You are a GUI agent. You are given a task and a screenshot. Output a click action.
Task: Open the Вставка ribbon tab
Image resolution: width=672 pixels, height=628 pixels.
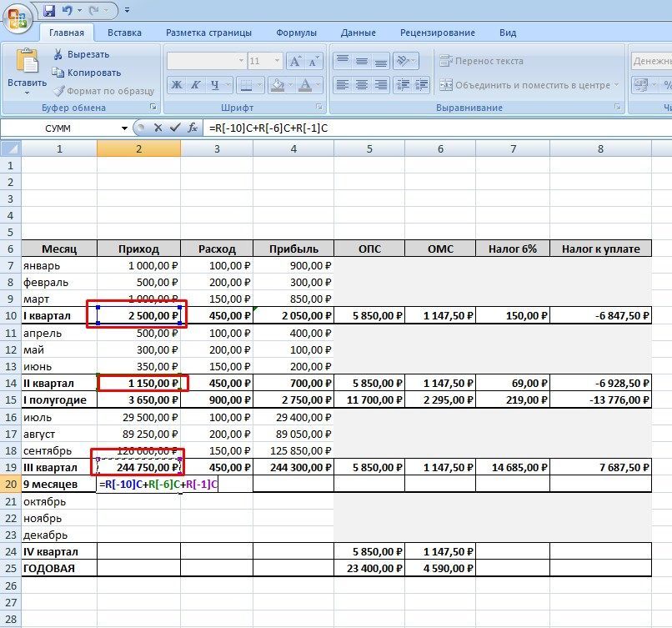(x=124, y=33)
